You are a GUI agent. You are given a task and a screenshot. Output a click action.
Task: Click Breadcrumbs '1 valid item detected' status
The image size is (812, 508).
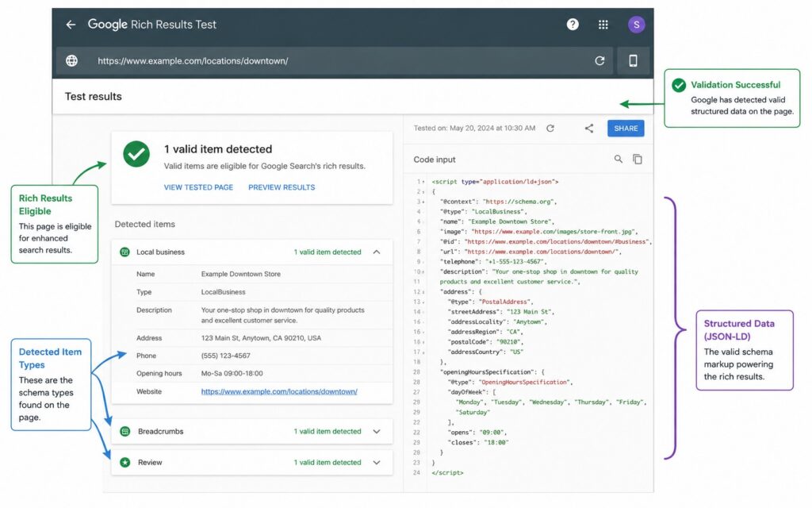[x=327, y=431]
